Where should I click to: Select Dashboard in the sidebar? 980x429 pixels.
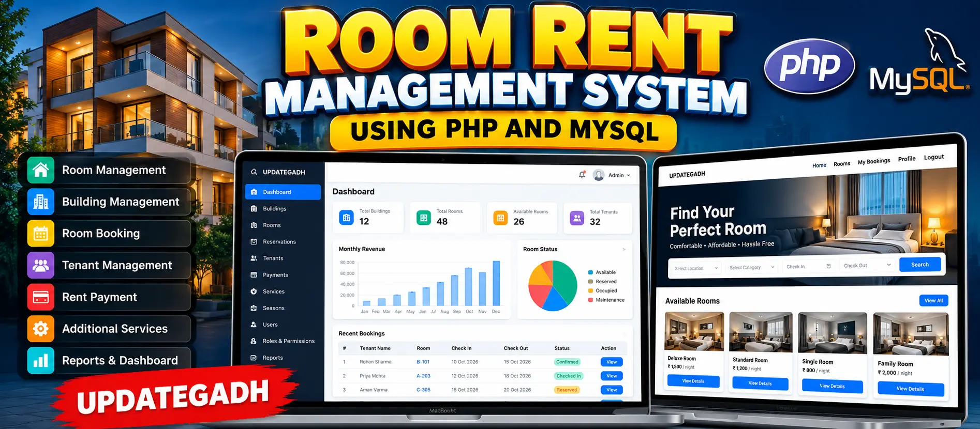[283, 192]
